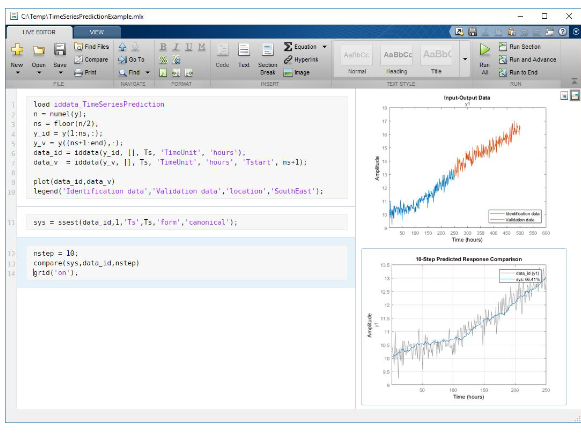The height and width of the screenshot is (434, 581).
Task: Toggle Italic text formatting
Action: pyautogui.click(x=176, y=47)
